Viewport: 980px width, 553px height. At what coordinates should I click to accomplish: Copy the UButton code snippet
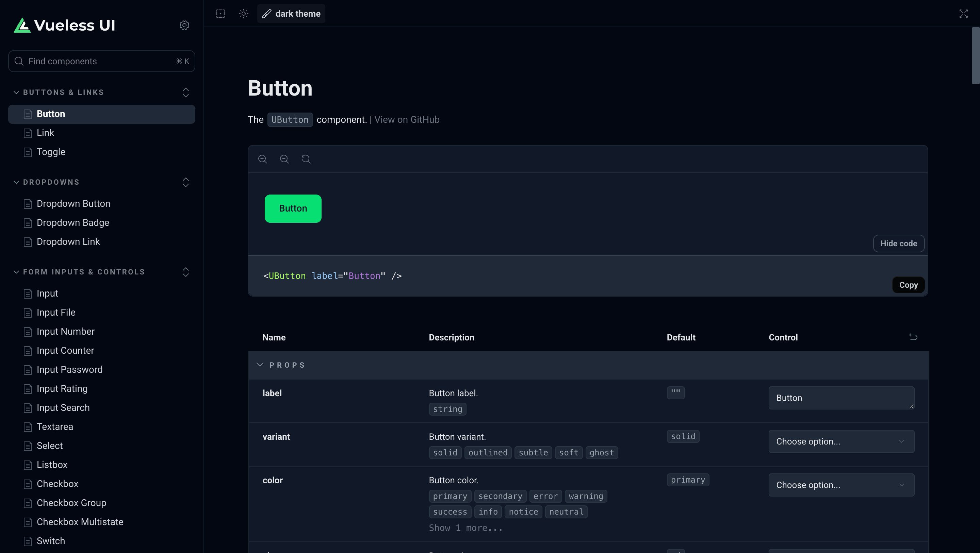click(x=908, y=285)
